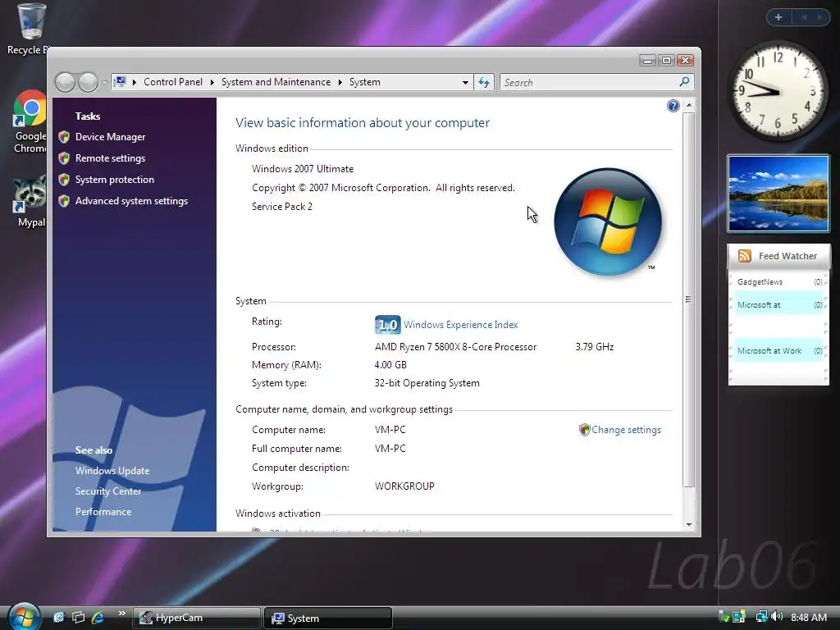840x630 pixels.
Task: Click the volume tray icon
Action: [777, 617]
